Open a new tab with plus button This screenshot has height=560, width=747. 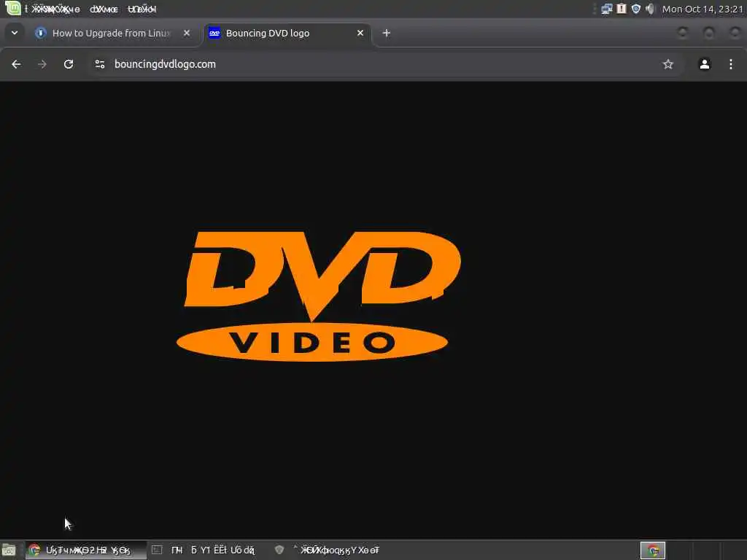coord(387,33)
